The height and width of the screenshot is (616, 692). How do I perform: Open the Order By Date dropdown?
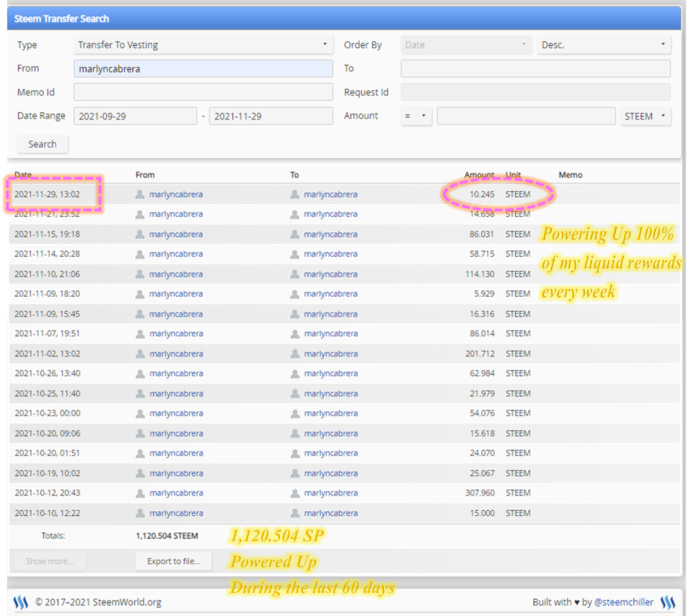466,45
